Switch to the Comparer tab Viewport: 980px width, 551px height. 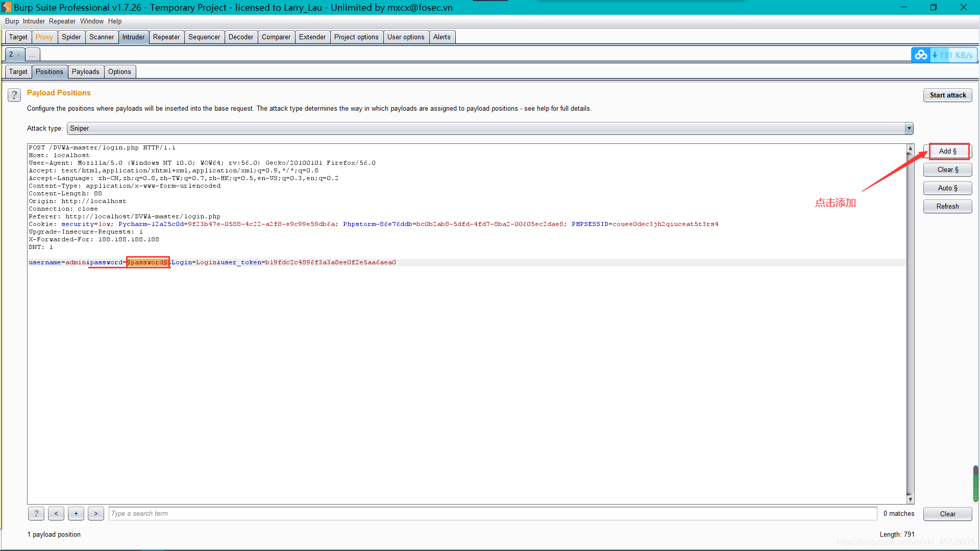(276, 37)
